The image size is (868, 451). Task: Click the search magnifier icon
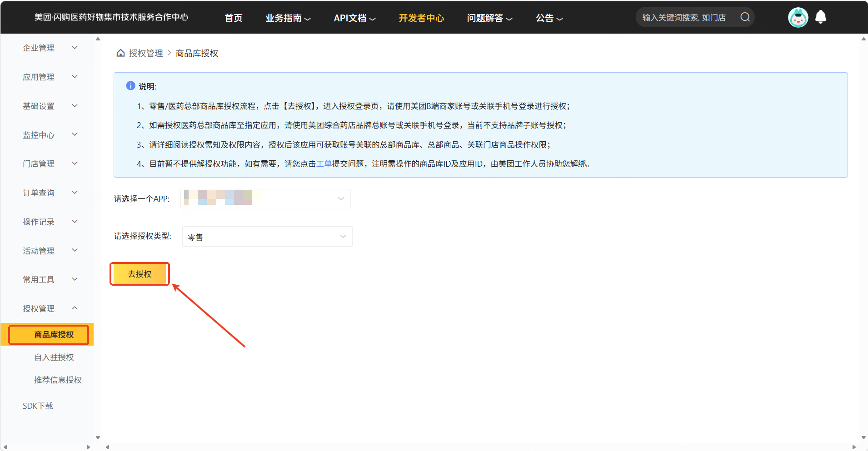point(745,17)
